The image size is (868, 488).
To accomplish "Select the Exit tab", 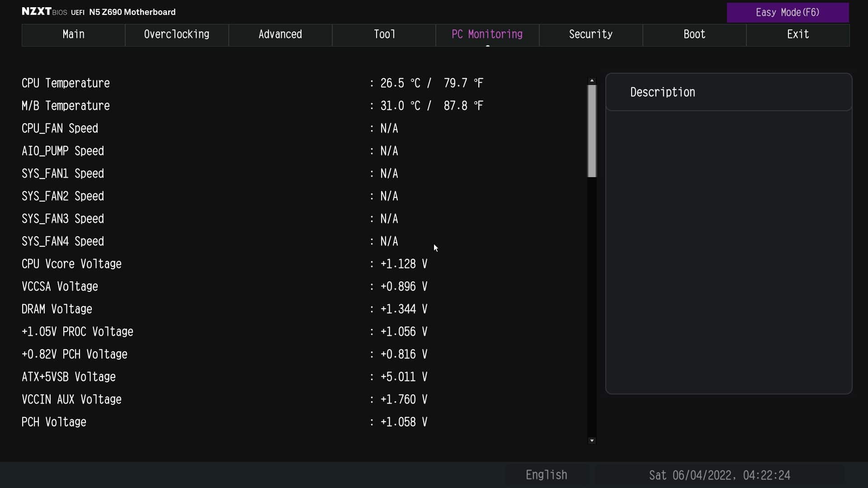I will (798, 35).
